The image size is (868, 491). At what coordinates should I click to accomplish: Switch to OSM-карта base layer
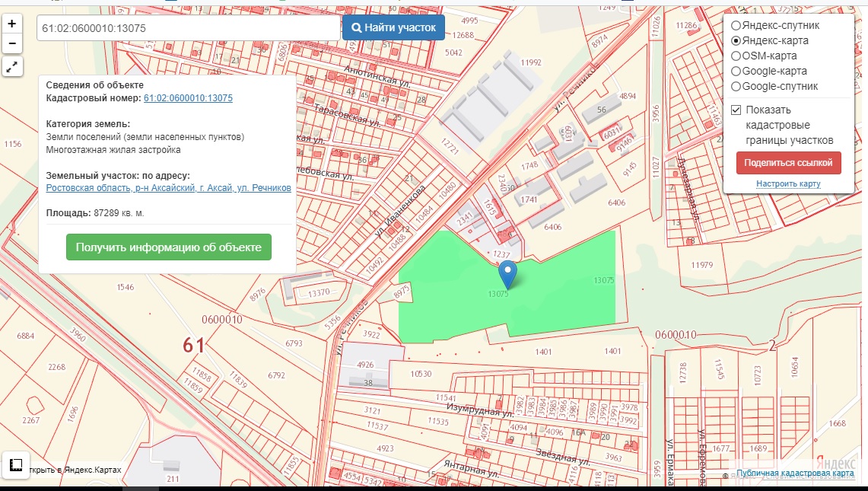coord(736,56)
